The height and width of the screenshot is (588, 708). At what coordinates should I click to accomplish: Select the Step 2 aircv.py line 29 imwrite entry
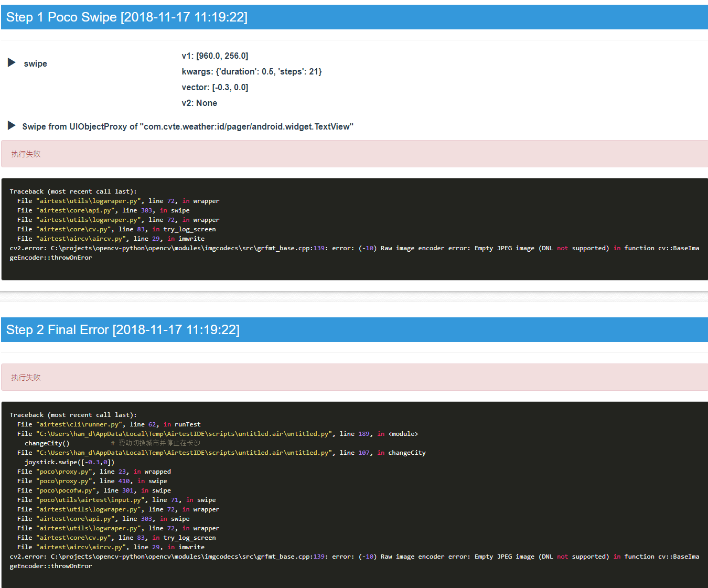coord(111,547)
